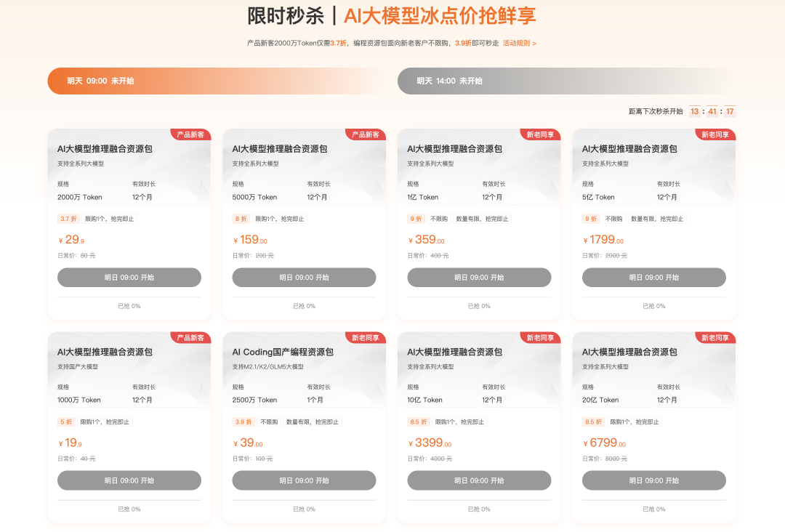The image size is (785, 532).
Task: Click the 10亿 Token specification value
Action: tap(425, 400)
